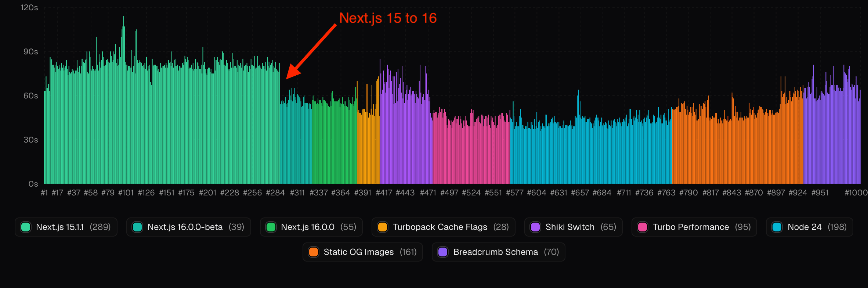Click the (289) count in Next.js 15.1.1 legend
This screenshot has height=288, width=868.
[x=100, y=227]
